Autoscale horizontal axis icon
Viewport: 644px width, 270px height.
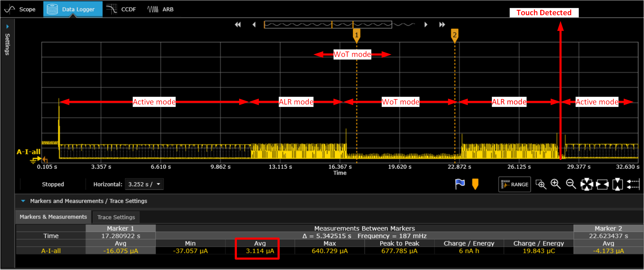(602, 185)
